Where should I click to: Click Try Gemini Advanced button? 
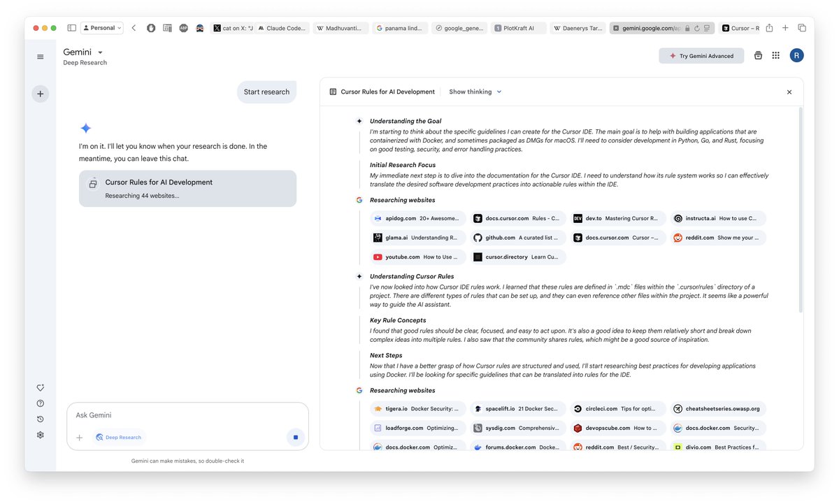701,56
